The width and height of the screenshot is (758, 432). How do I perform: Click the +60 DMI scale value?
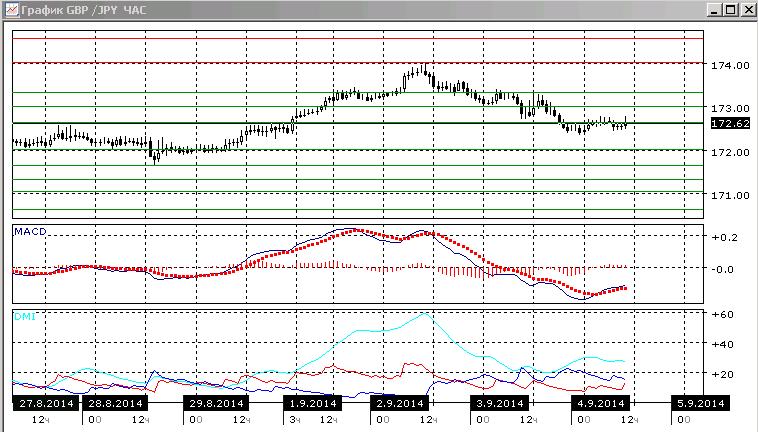(722, 315)
